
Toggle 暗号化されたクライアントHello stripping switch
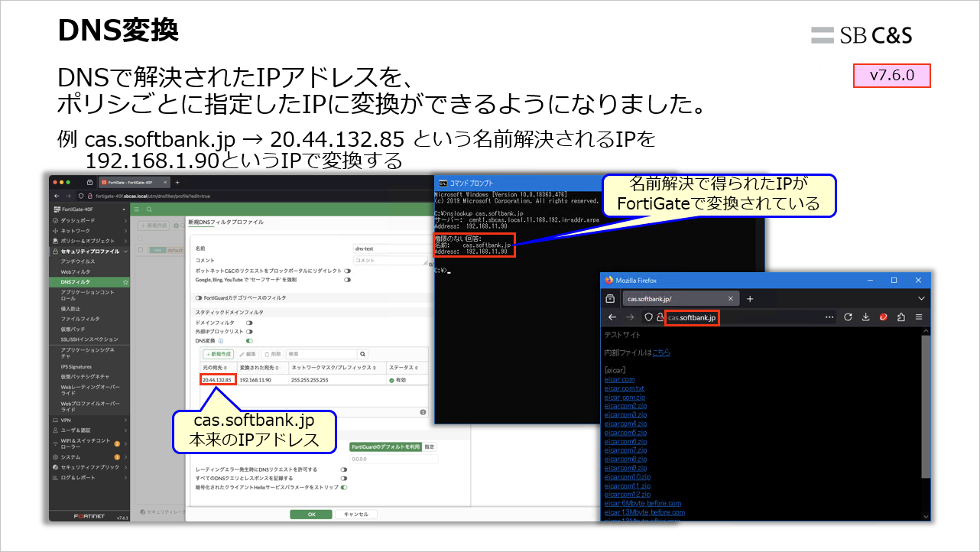coord(344,487)
